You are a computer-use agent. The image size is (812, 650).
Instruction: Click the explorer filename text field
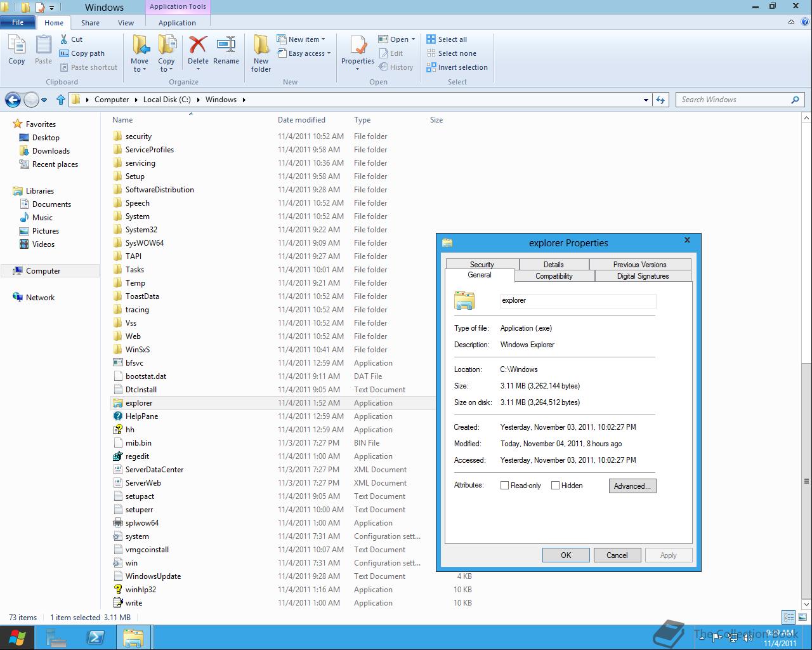[x=578, y=301]
